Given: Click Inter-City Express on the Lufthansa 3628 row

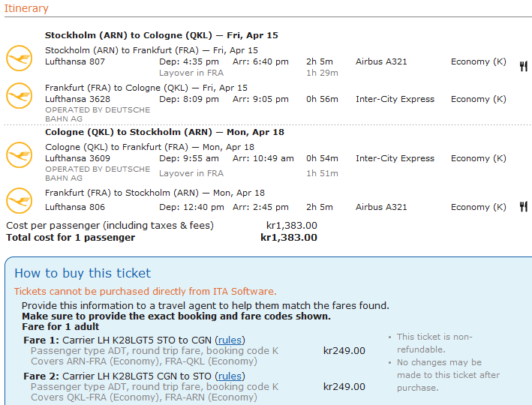Looking at the screenshot, I should pyautogui.click(x=395, y=99).
